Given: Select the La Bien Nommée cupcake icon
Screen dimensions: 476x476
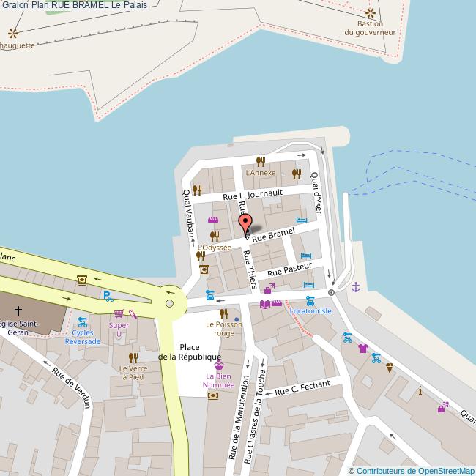Looking at the screenshot, I should tap(218, 365).
